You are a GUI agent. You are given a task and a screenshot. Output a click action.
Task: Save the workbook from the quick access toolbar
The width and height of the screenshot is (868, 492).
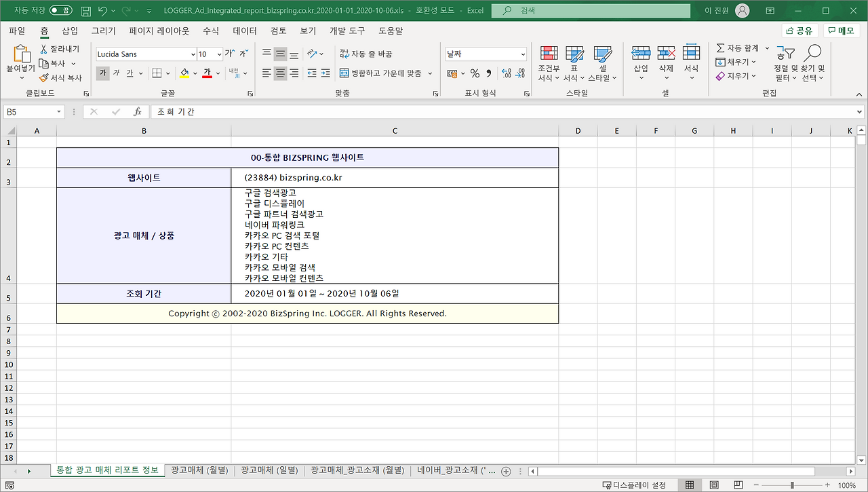point(85,11)
